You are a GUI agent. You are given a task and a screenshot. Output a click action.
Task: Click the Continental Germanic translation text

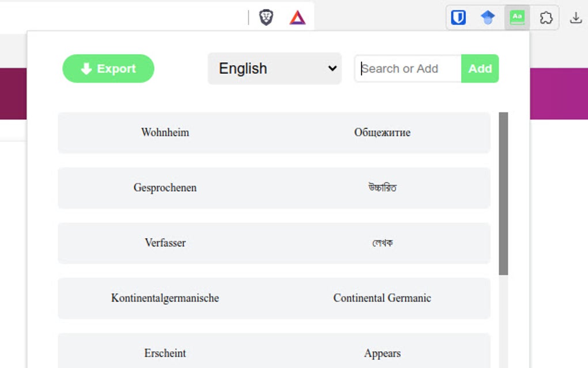click(382, 298)
